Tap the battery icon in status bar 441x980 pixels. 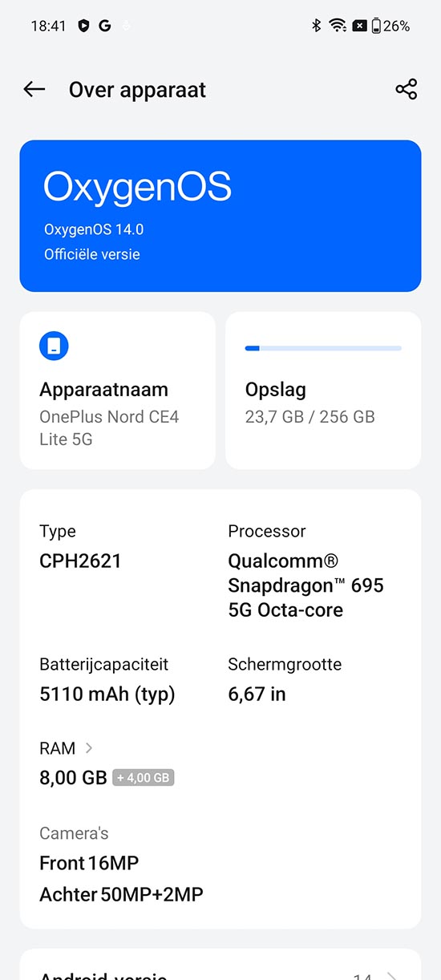point(376,26)
